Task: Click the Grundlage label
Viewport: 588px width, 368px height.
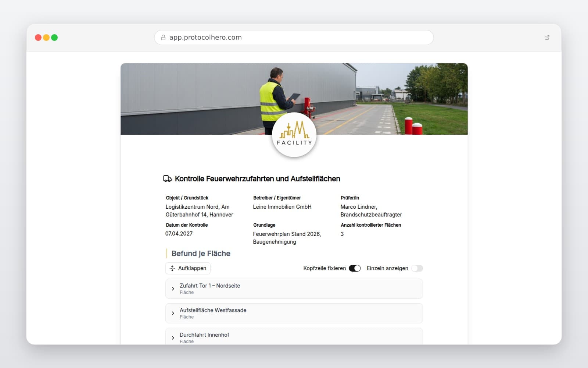Action: coord(264,225)
